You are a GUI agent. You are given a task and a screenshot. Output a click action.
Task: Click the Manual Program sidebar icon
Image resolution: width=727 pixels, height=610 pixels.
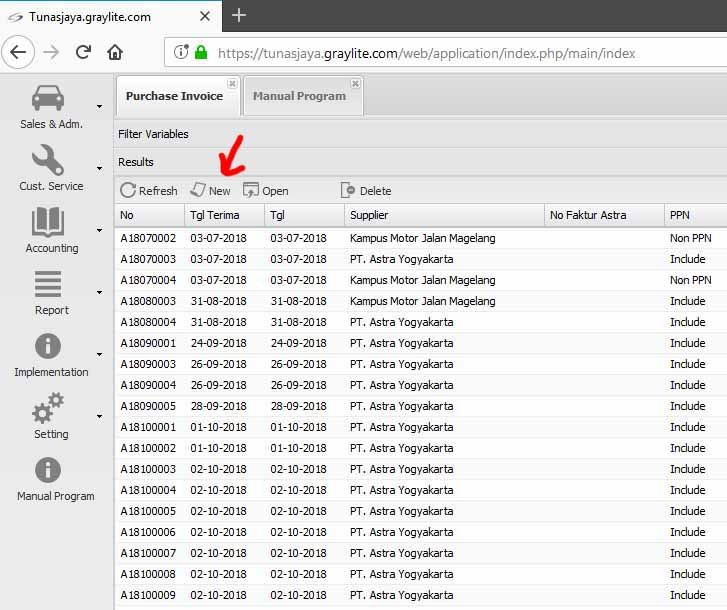click(48, 470)
